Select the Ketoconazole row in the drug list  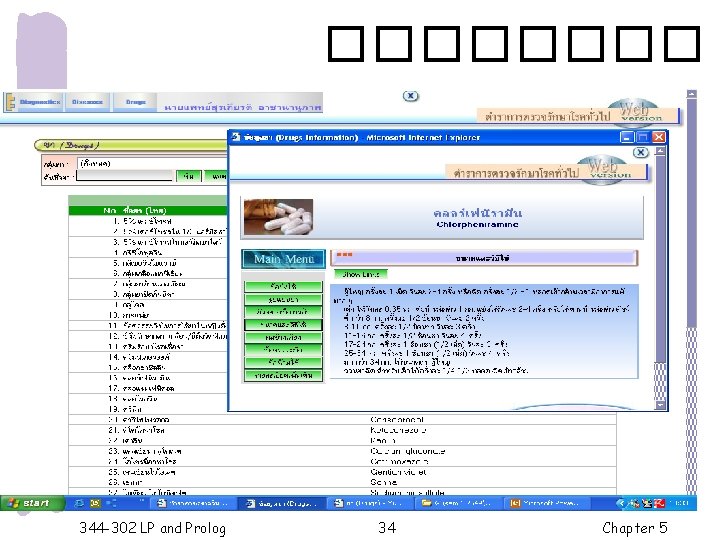pos(342,430)
